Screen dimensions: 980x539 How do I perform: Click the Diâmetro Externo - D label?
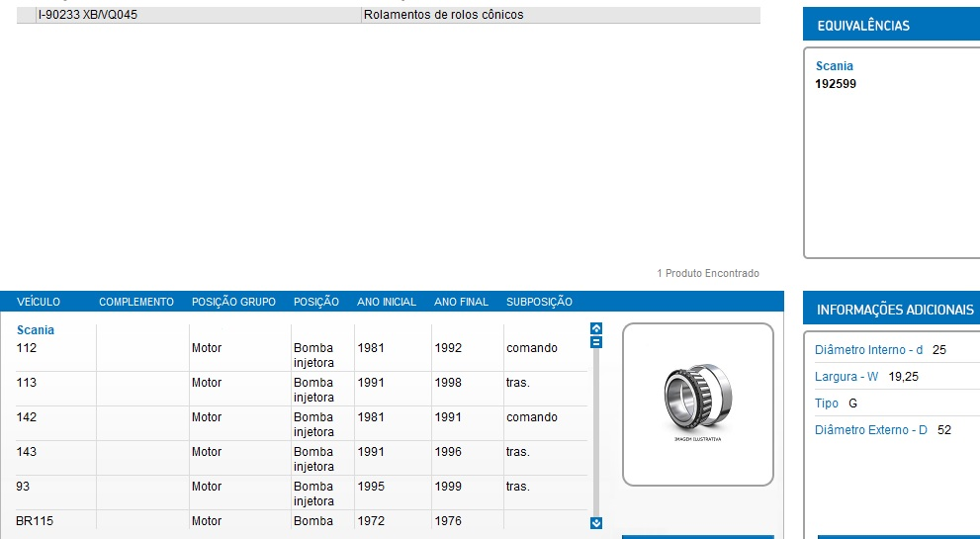click(x=870, y=430)
